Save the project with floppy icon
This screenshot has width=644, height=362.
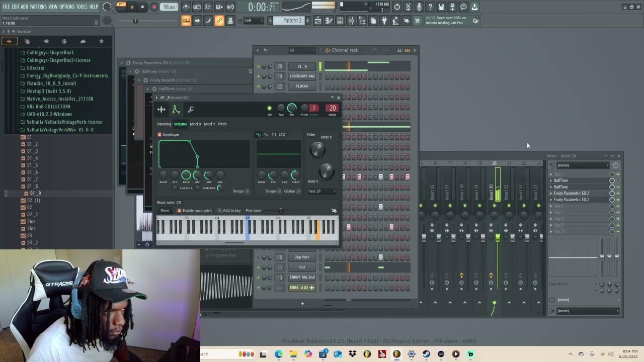pyautogui.click(x=441, y=7)
